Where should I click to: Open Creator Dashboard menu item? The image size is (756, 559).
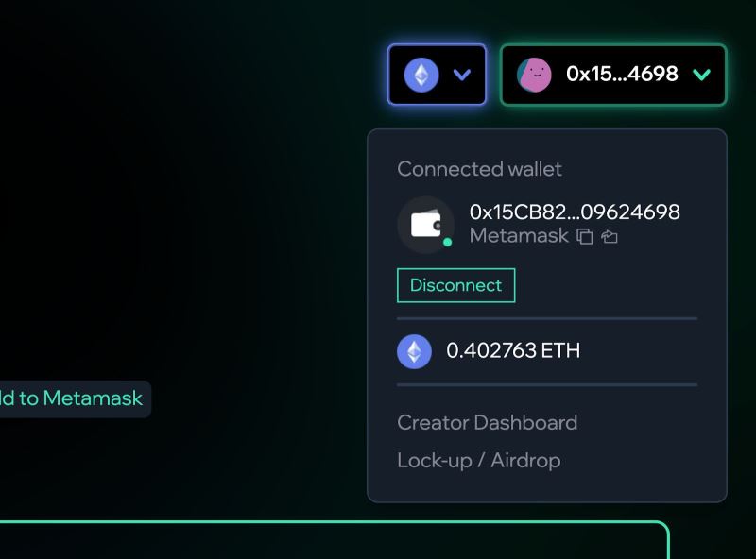tap(487, 423)
